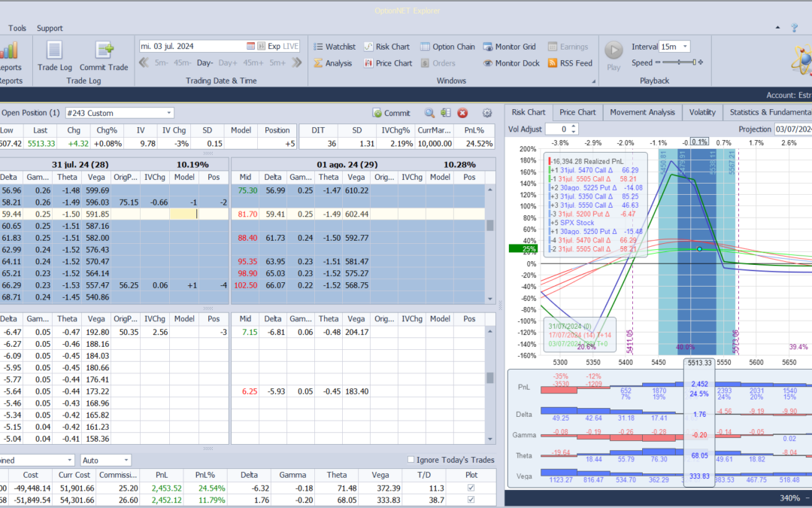
Task: Click the 5513.33 Last price value
Action: [40, 144]
